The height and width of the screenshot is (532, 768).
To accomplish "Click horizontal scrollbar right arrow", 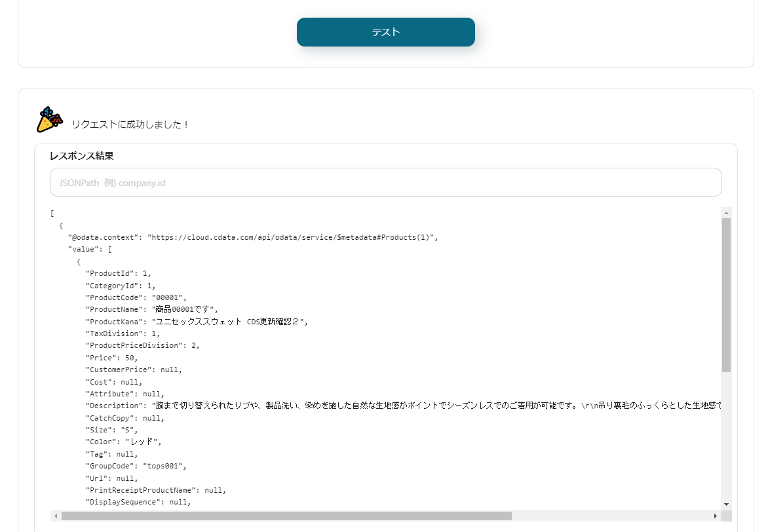I will (715, 516).
